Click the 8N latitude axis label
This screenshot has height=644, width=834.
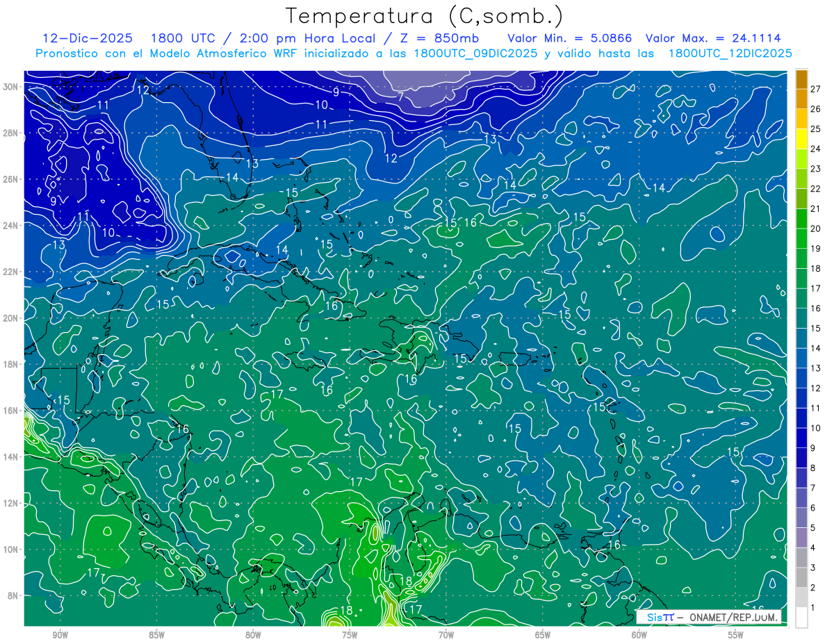[x=14, y=595]
